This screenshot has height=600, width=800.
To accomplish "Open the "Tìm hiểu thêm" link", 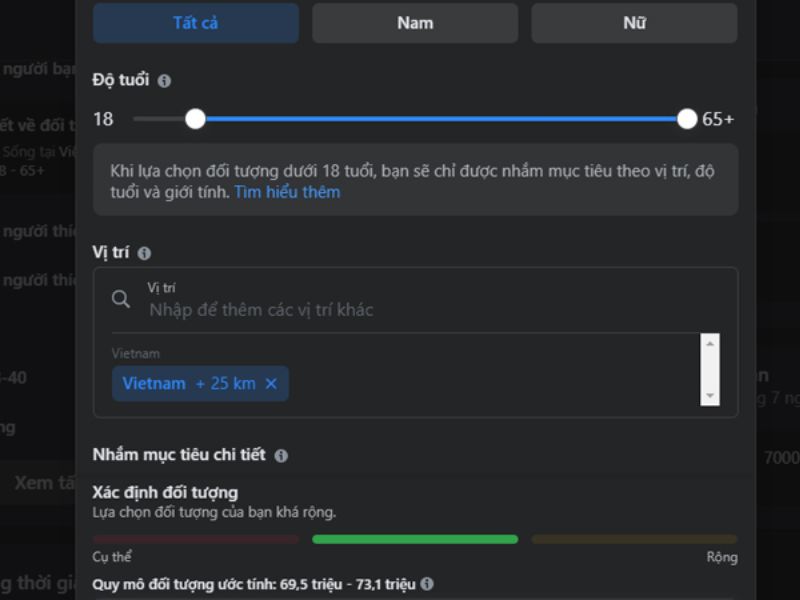I will click(x=287, y=192).
